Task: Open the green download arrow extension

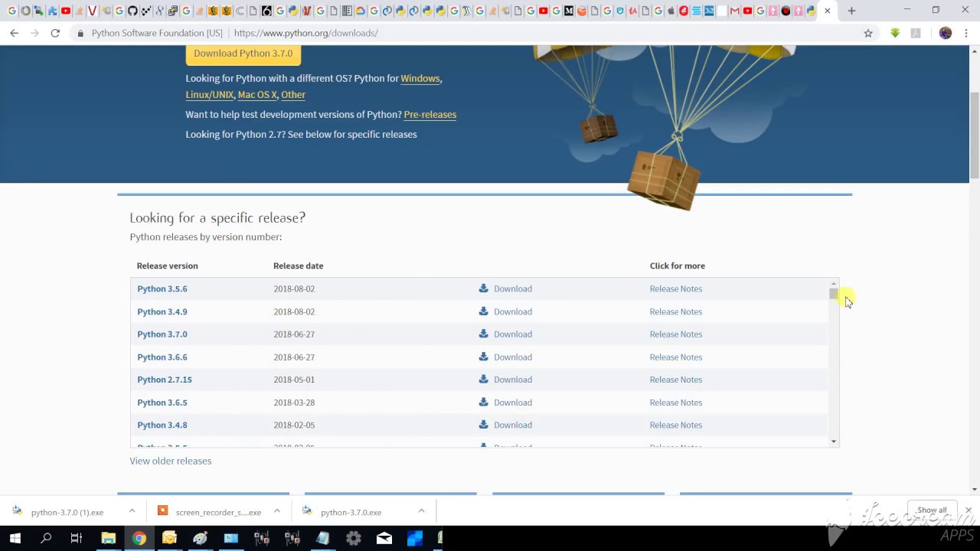Action: (x=895, y=33)
